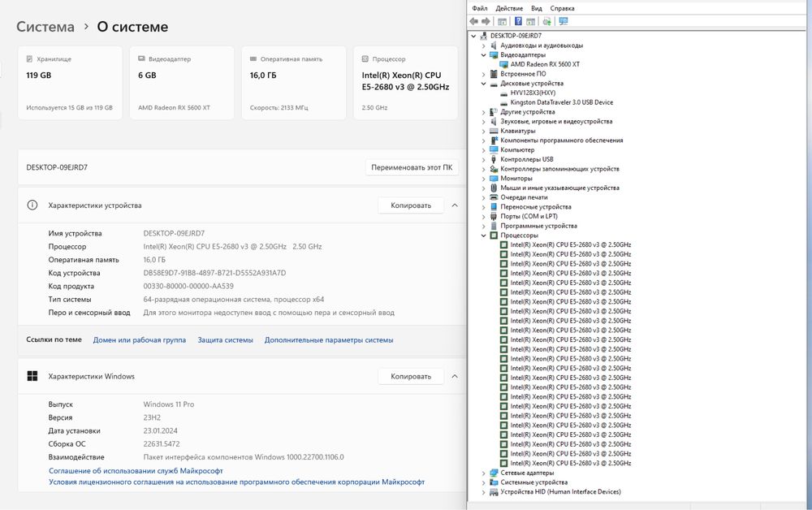Screen dimensions: 812x510
Task: Click the Код устройства value DB58E9D7-91B8...
Action: coord(214,273)
